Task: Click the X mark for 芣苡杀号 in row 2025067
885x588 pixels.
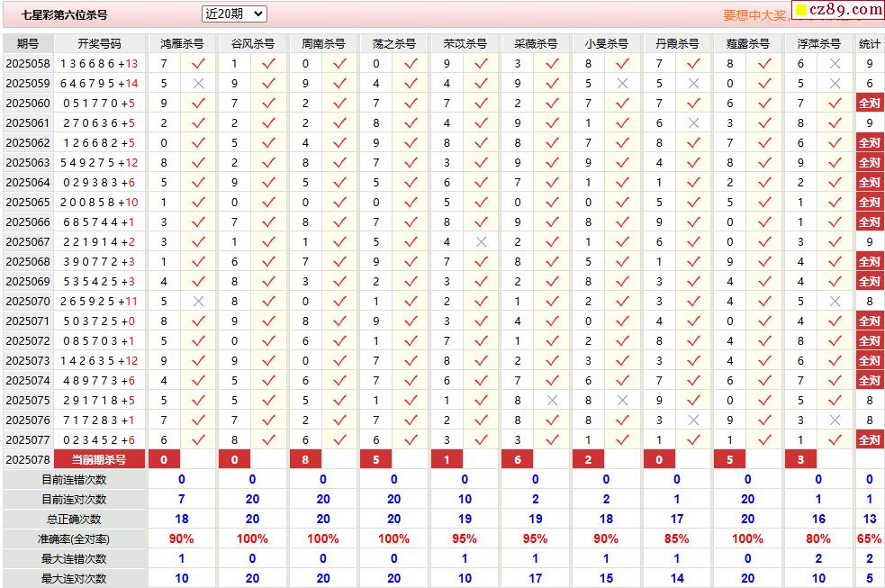Action: (x=481, y=242)
